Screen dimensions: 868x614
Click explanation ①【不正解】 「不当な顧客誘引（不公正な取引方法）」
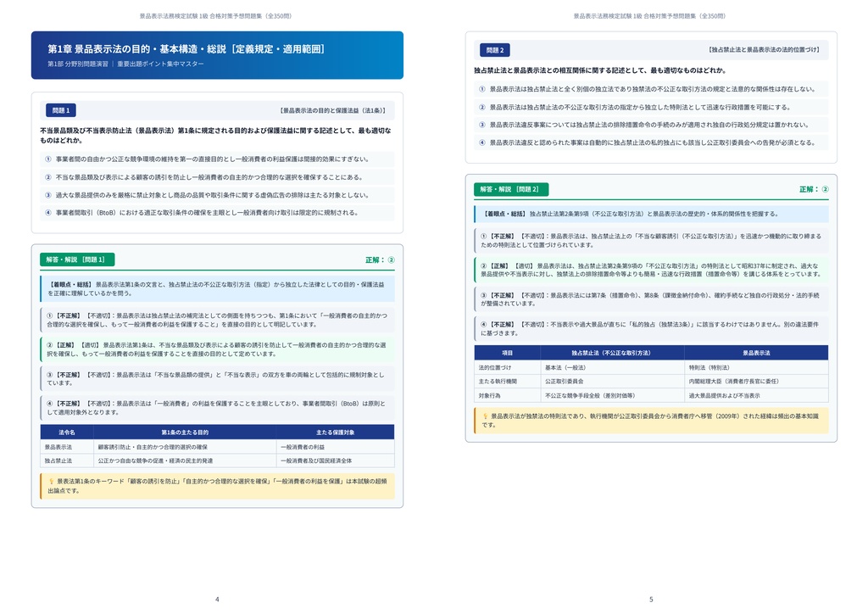click(651, 240)
